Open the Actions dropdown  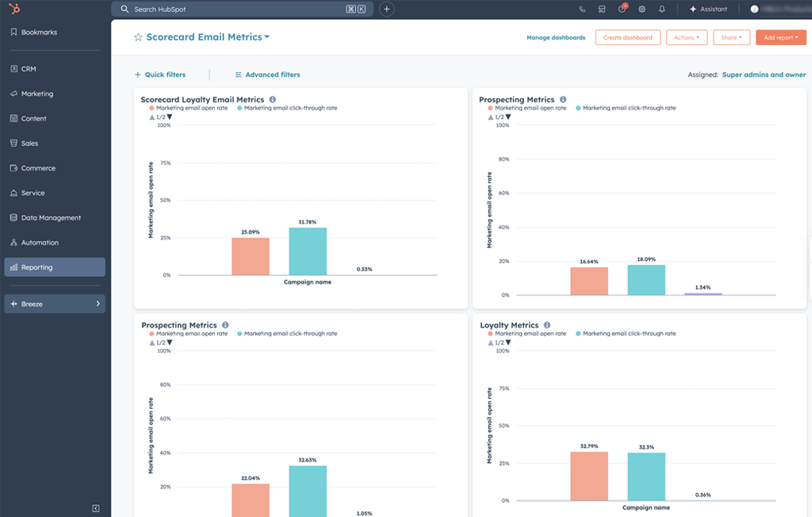686,37
